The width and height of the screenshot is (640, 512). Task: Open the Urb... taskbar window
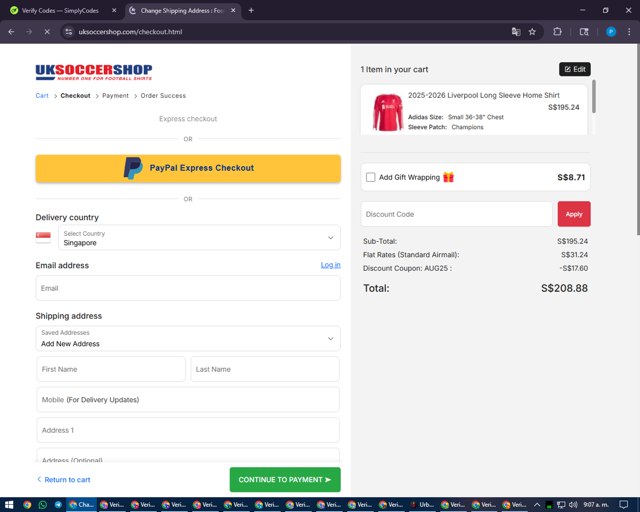pos(422,505)
